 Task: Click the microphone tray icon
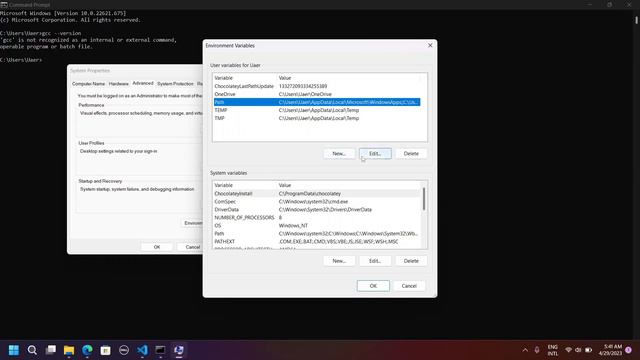(537, 350)
